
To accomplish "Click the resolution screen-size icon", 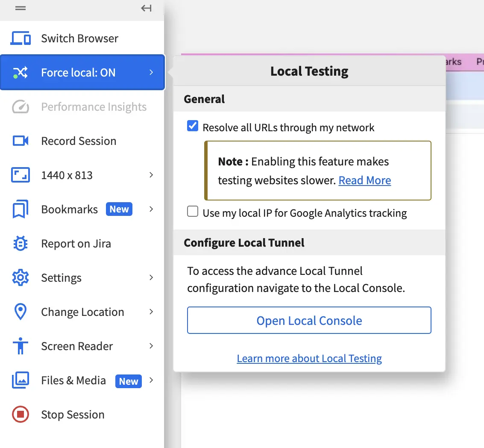I will tap(21, 175).
